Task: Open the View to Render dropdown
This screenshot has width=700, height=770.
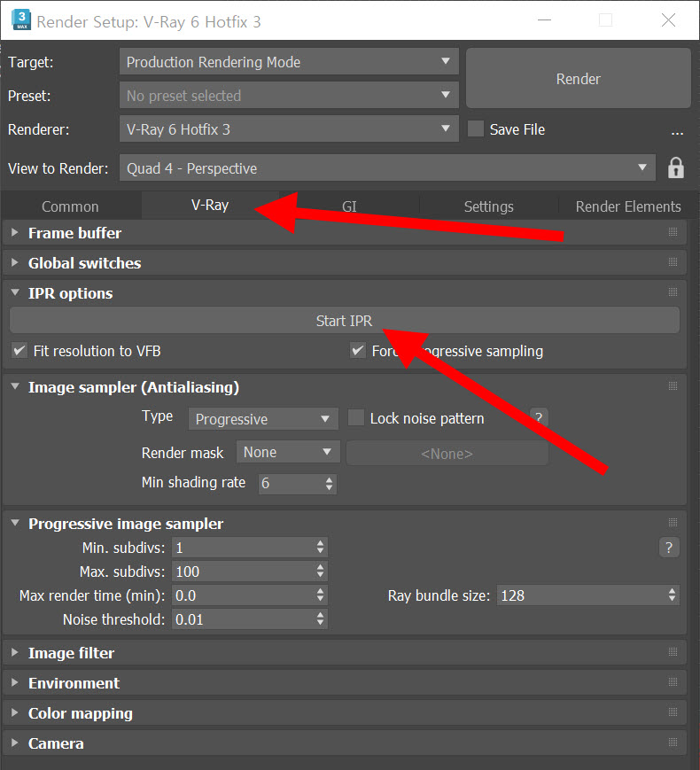Action: (387, 168)
